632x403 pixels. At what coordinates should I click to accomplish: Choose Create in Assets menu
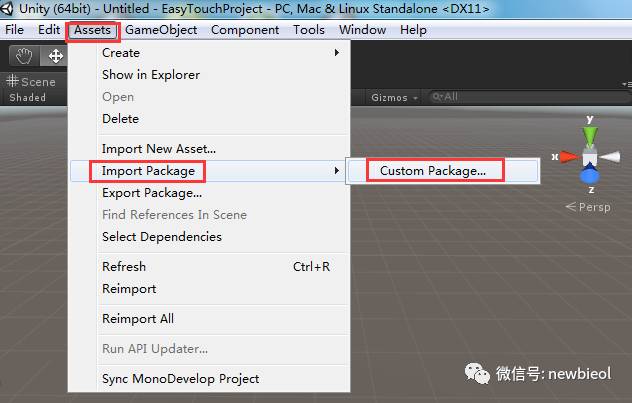pyautogui.click(x=210, y=53)
